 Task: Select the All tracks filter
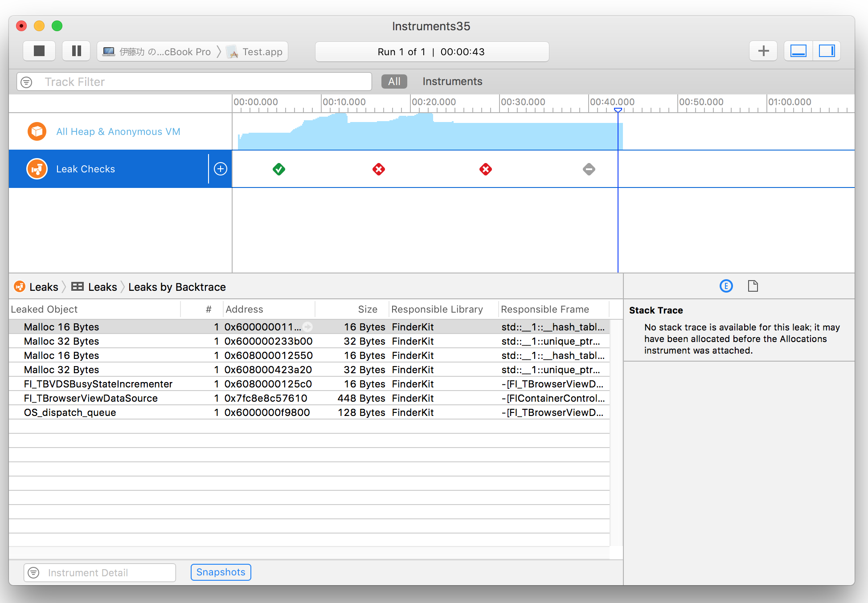click(394, 81)
